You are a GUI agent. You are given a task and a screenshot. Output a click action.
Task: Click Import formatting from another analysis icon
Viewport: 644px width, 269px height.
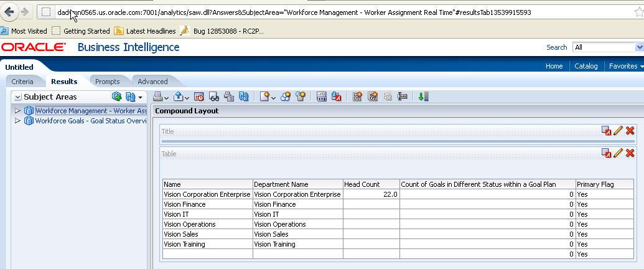(337, 97)
